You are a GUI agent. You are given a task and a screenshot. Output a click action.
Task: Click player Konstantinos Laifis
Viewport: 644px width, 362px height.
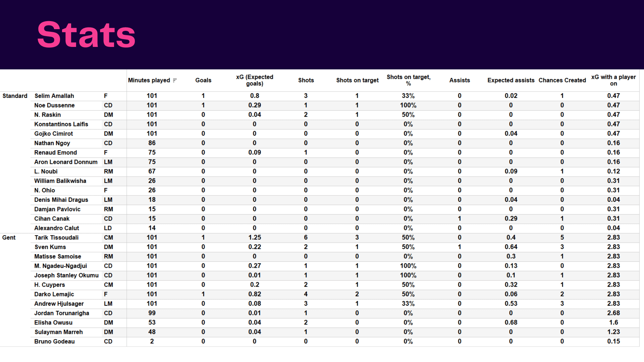[61, 124]
